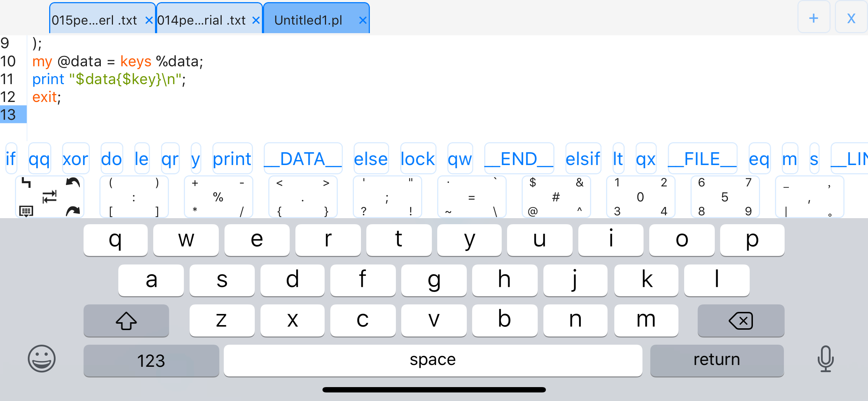Screen dimensions: 868x401
Task: Insert the print keyword from suggestions
Action: pyautogui.click(x=232, y=159)
